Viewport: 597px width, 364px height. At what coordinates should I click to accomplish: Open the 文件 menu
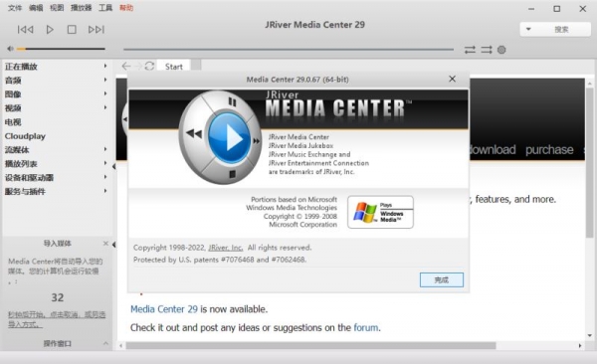click(x=15, y=8)
